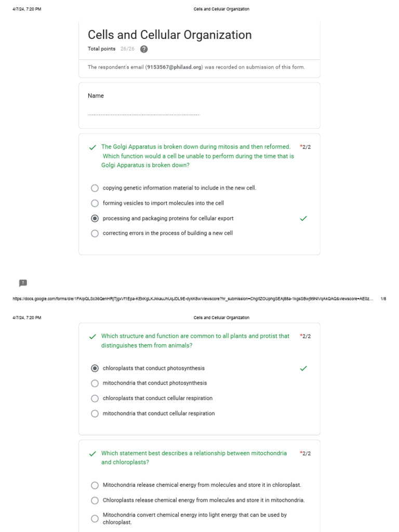The height and width of the screenshot is (532, 399).
Task: Click green checkmark beside mitochondria chloroplasts relationship question
Action: click(92, 454)
